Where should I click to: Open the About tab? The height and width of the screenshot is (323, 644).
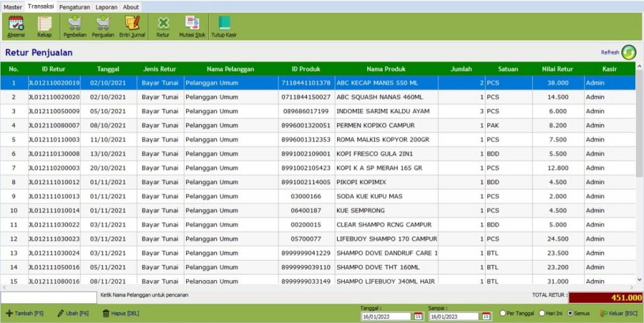131,7
